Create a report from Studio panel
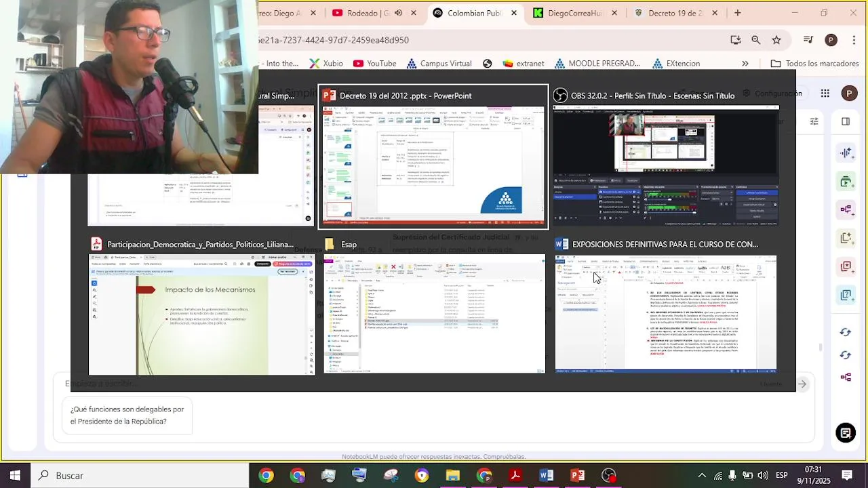 coord(846,238)
